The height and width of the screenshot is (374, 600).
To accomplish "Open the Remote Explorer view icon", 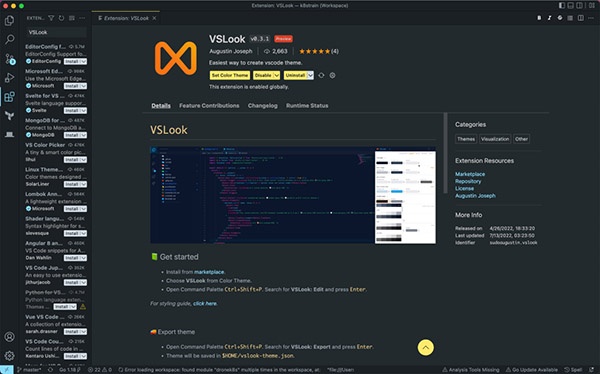I will (10, 134).
